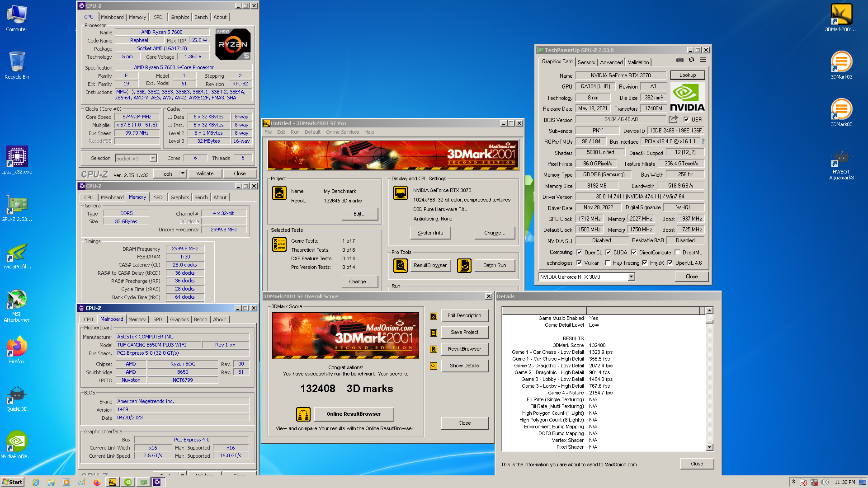Click the Change... button under Display settings
868x488 pixels.
(x=495, y=233)
